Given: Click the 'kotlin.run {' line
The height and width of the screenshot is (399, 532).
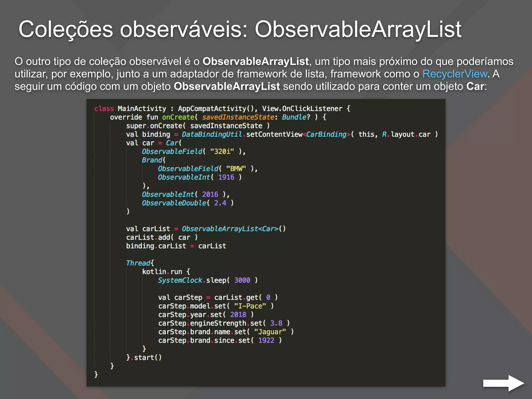Looking at the screenshot, I should point(166,271).
